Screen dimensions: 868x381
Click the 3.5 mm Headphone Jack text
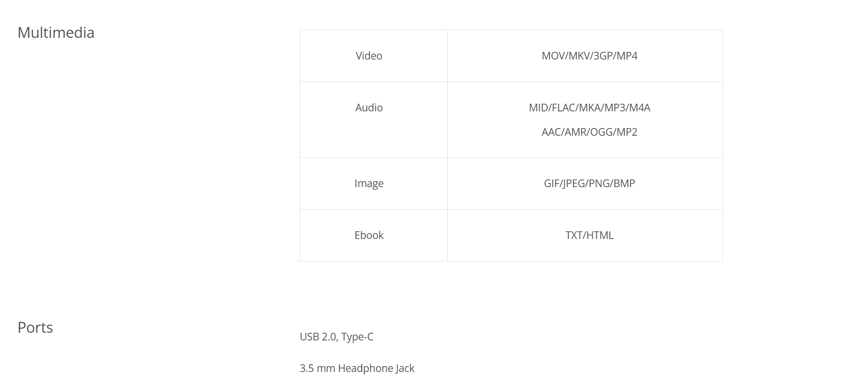(x=357, y=368)
